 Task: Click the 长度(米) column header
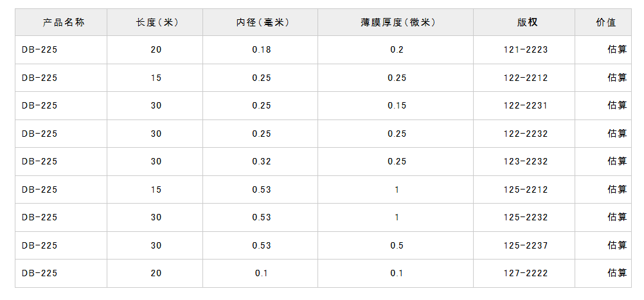pyautogui.click(x=157, y=22)
